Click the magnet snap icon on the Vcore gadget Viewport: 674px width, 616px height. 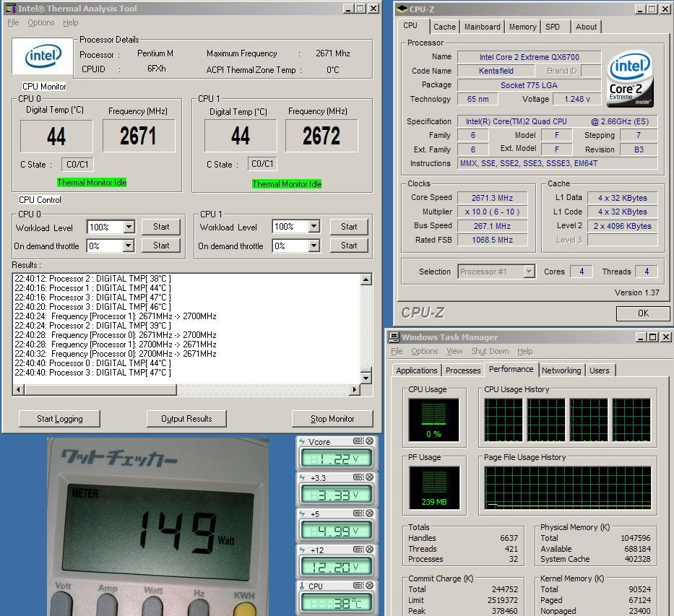pos(358,441)
